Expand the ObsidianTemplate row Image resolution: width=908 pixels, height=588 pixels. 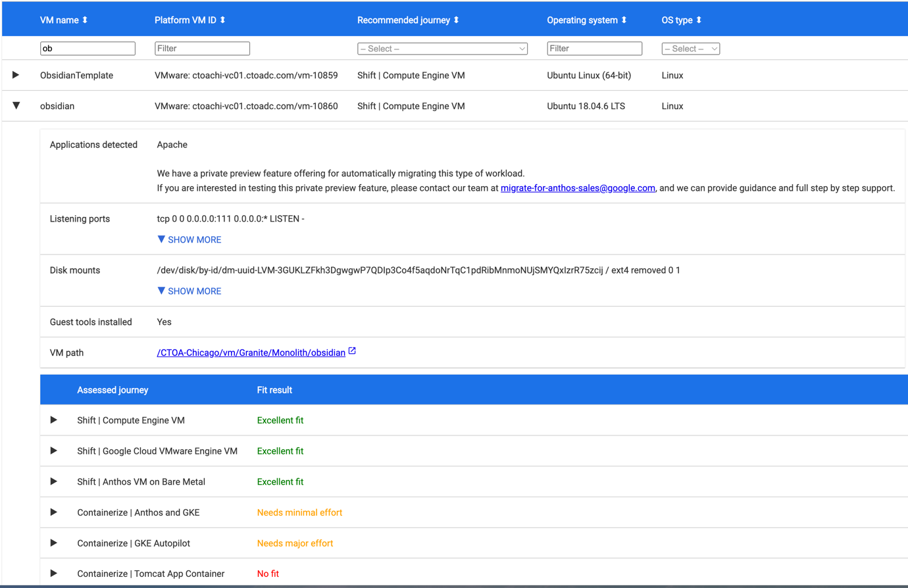coord(16,75)
